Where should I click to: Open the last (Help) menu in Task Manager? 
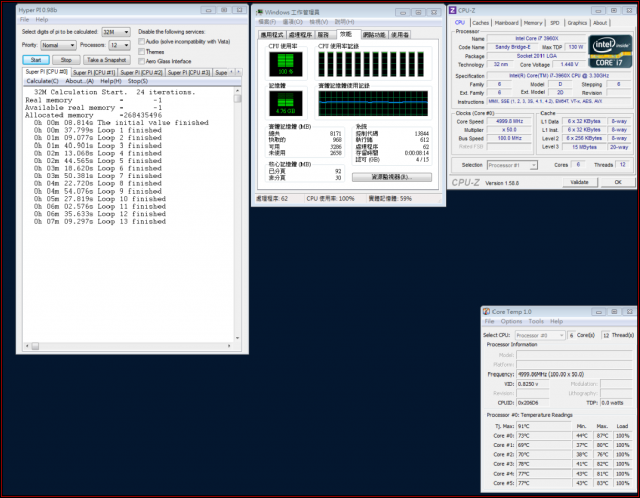344,22
